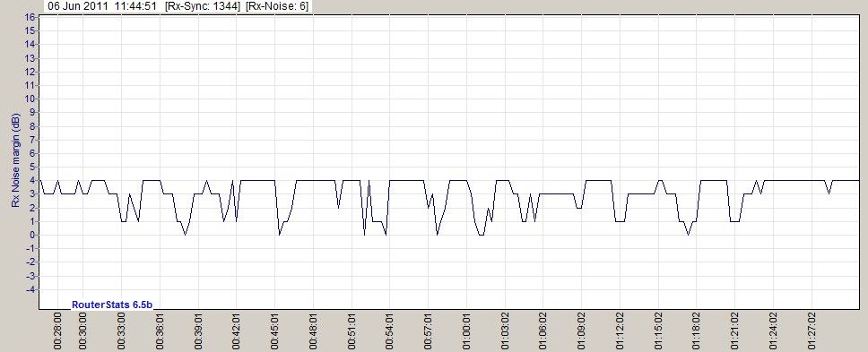Click the 01:06:02 time axis label
This screenshot has height=352, width=868.
click(x=543, y=331)
